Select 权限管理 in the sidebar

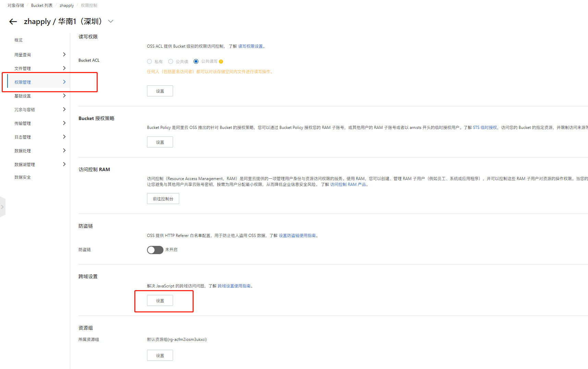coord(23,82)
